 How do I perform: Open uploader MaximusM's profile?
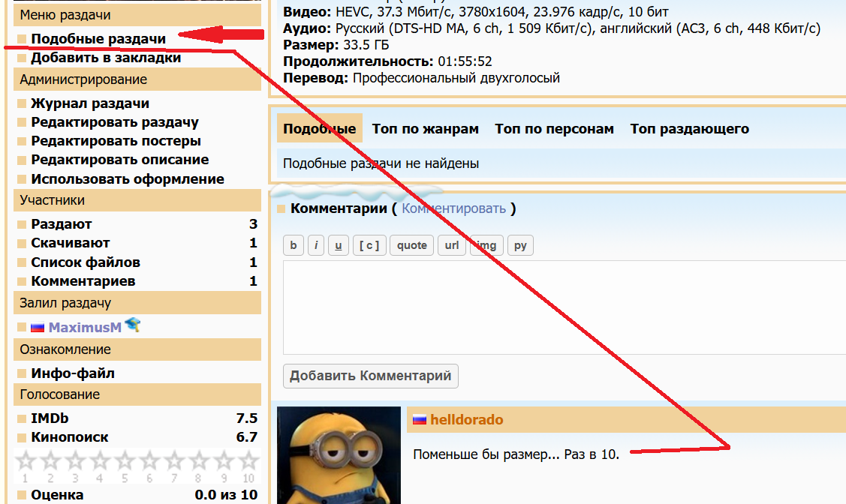(85, 328)
